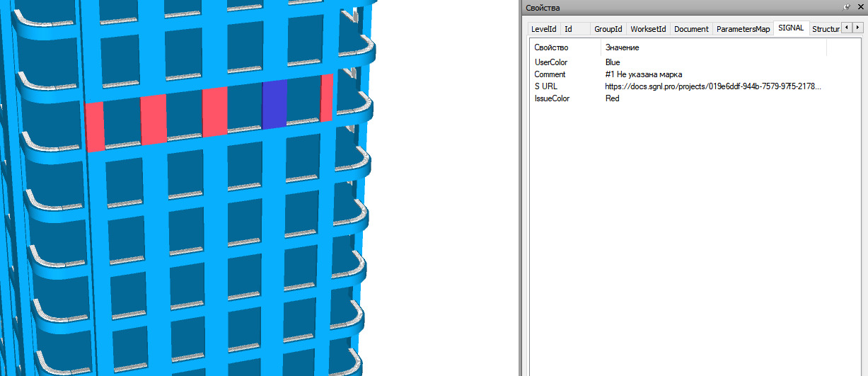The height and width of the screenshot is (376, 868).
Task: Pin the Свойства panel with pushpin icon
Action: coord(847,7)
